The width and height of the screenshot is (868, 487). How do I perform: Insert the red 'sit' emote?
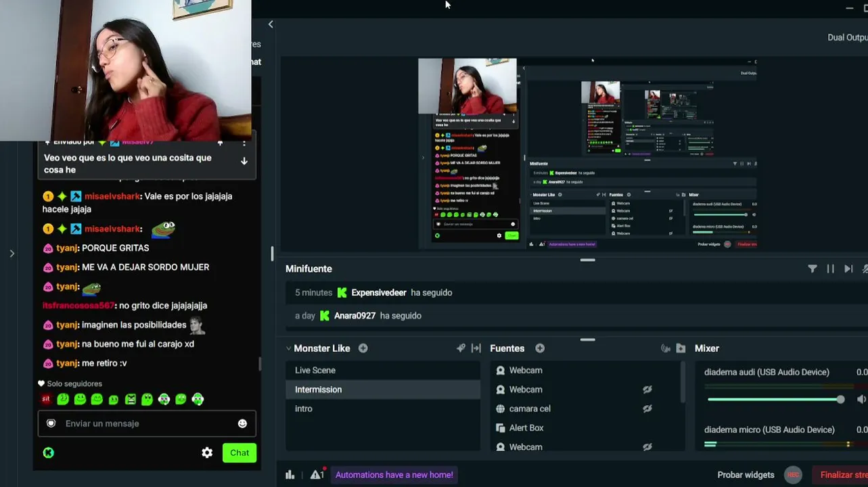click(x=46, y=399)
